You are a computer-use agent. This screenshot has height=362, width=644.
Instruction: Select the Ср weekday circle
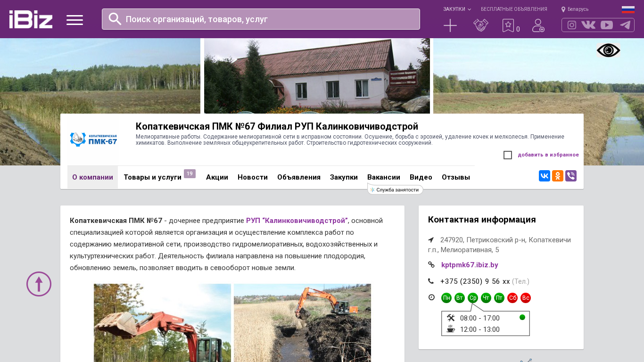click(x=473, y=298)
